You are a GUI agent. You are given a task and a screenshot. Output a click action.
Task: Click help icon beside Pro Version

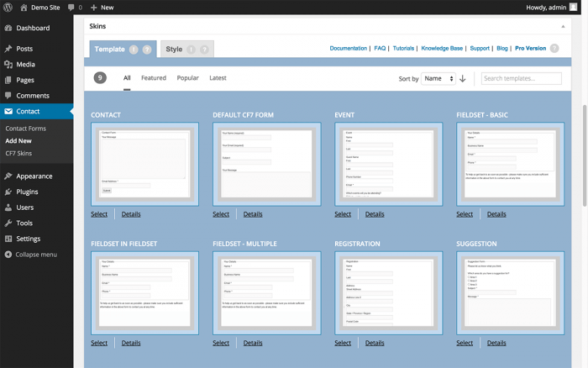pos(554,49)
